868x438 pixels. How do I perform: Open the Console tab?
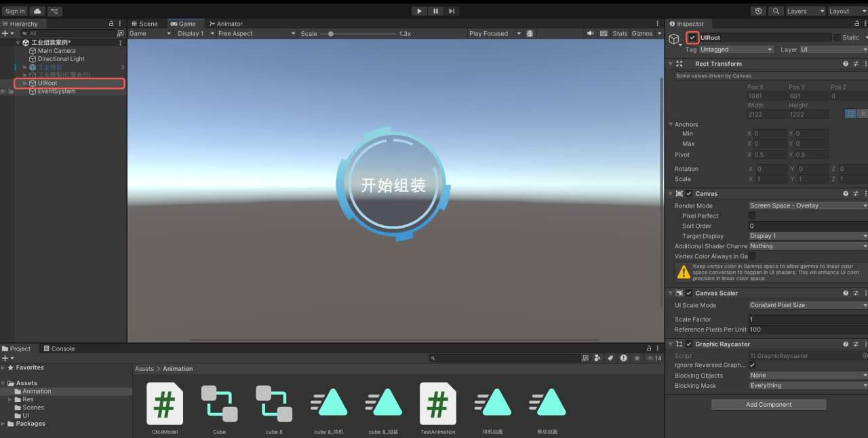click(x=59, y=349)
